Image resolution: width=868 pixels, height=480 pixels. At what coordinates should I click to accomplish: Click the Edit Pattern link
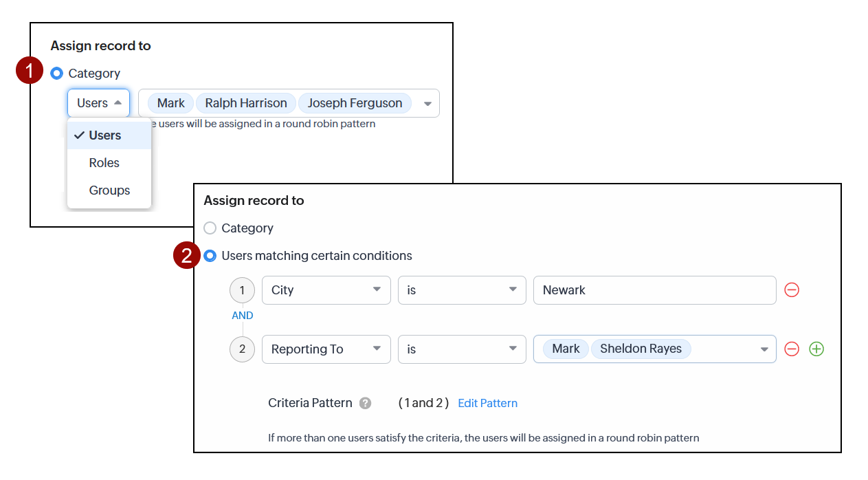[487, 404]
